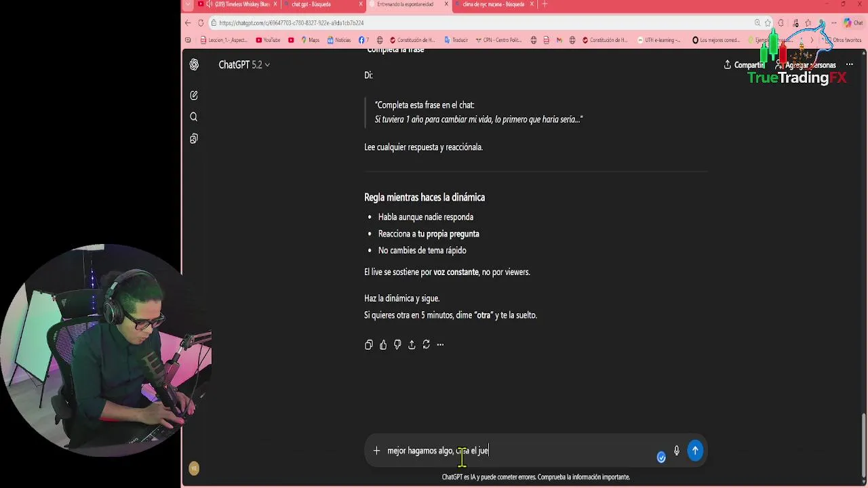Open the Noticias bookmark
This screenshot has width=868, height=488.
pos(339,40)
